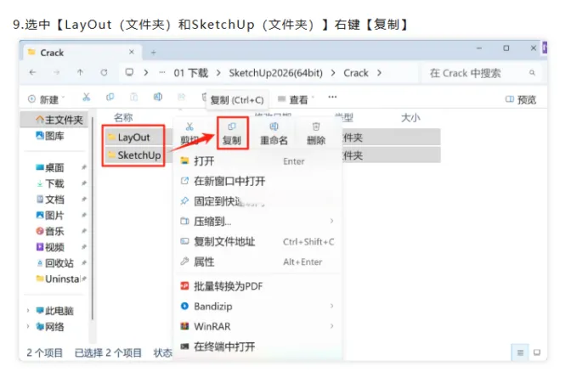The height and width of the screenshot is (383, 588).
Task: Close the Crack tab
Action: pos(132,52)
